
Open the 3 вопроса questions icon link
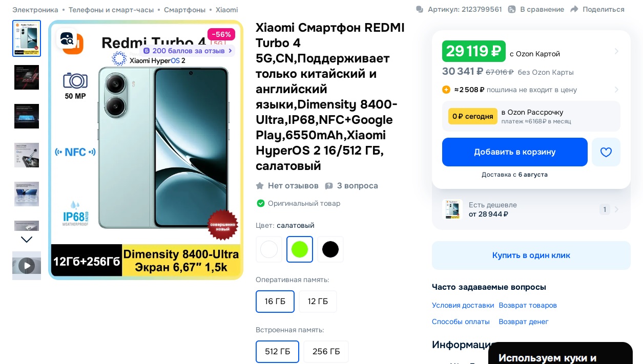[329, 186]
